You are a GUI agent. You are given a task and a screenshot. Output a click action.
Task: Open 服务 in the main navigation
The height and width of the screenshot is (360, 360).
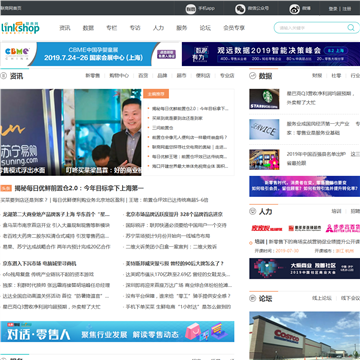click(x=182, y=28)
